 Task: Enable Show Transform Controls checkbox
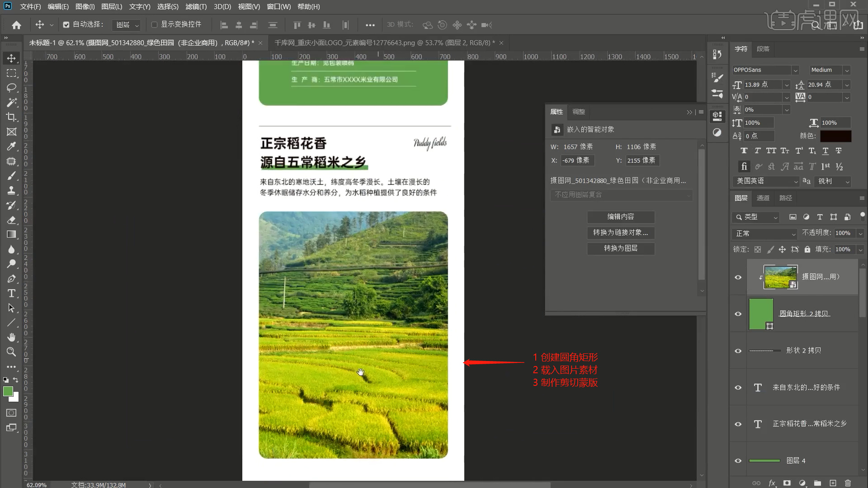point(154,25)
